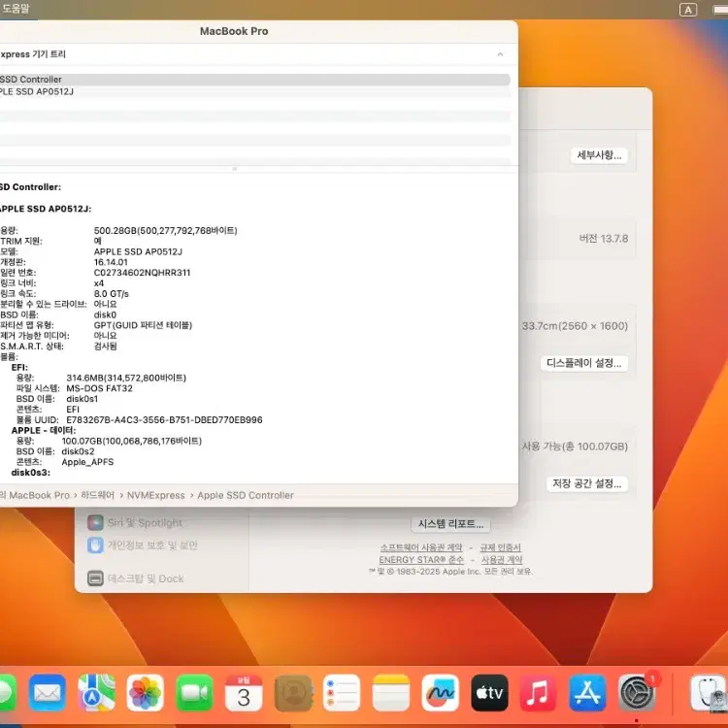
Task: Start FaceTime from the dock
Action: coord(194,693)
